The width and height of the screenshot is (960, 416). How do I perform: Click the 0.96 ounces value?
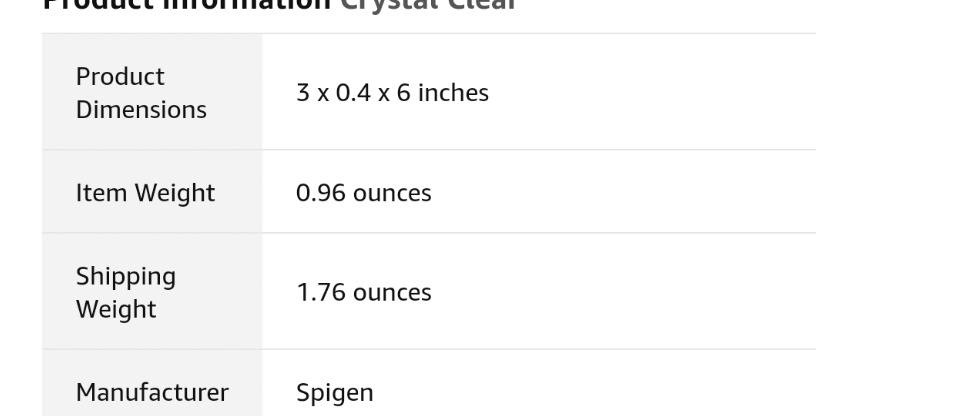(363, 193)
